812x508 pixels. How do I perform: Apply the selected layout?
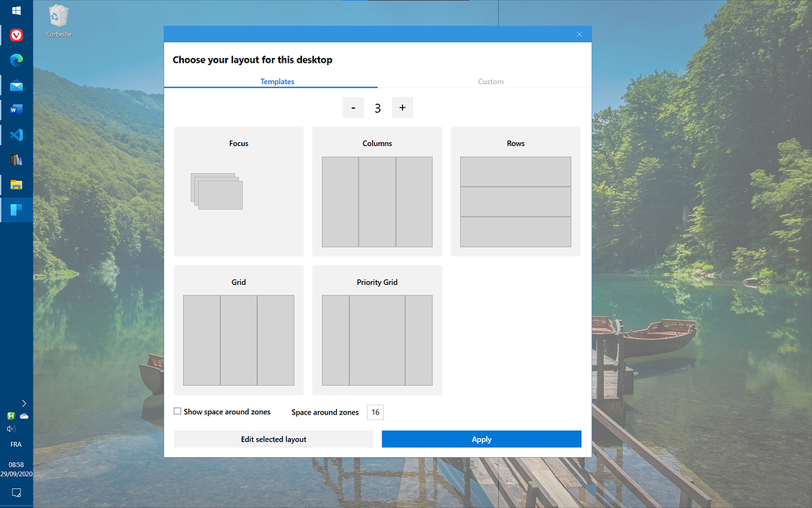481,438
